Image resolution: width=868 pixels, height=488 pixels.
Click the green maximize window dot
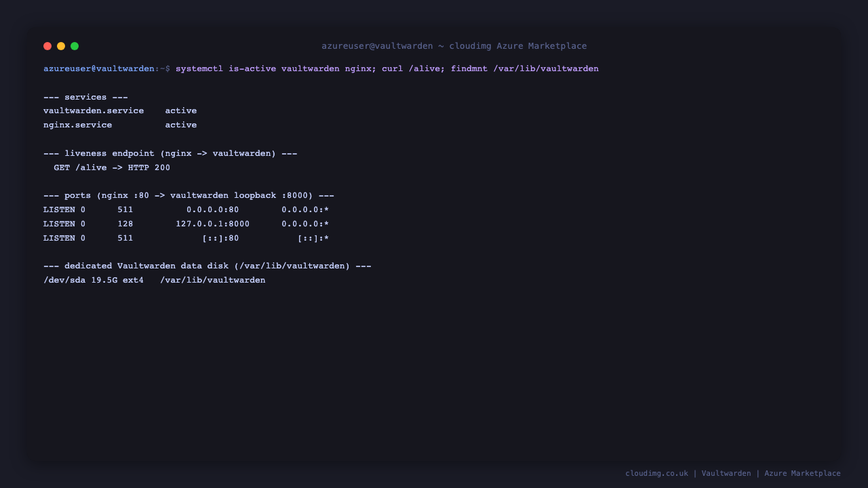(x=75, y=46)
